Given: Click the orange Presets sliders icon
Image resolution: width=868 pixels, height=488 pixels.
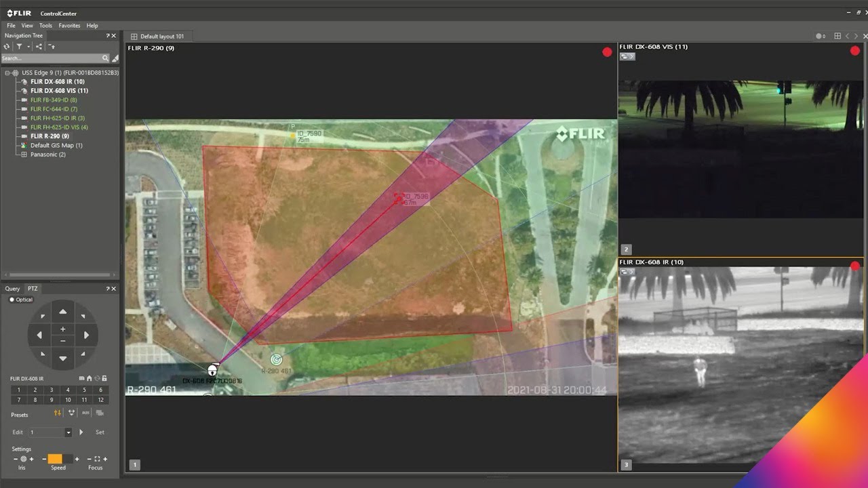Looking at the screenshot, I should (x=58, y=413).
